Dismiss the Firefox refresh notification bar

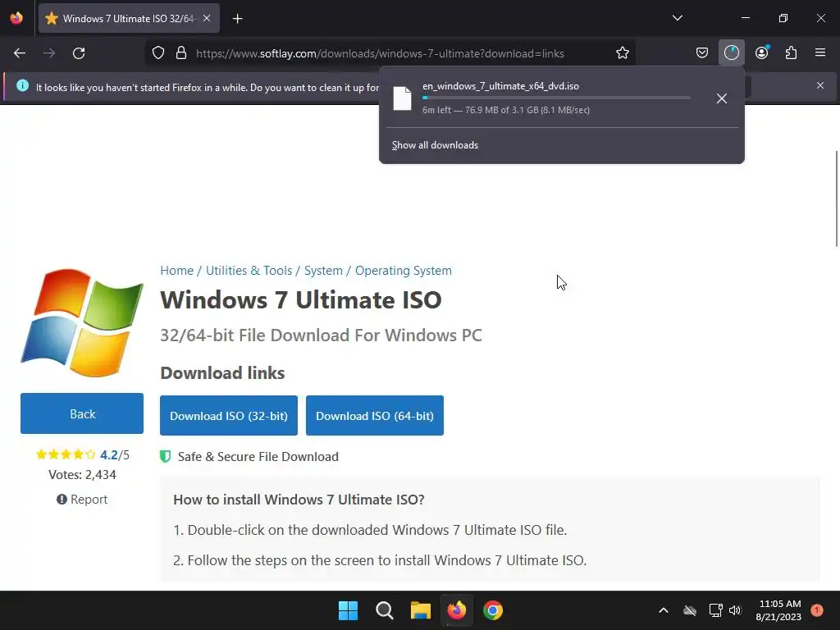[820, 85]
